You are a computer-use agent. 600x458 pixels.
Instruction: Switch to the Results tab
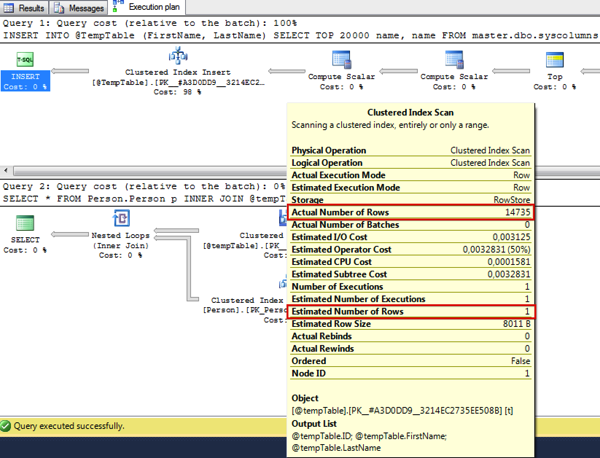click(24, 8)
